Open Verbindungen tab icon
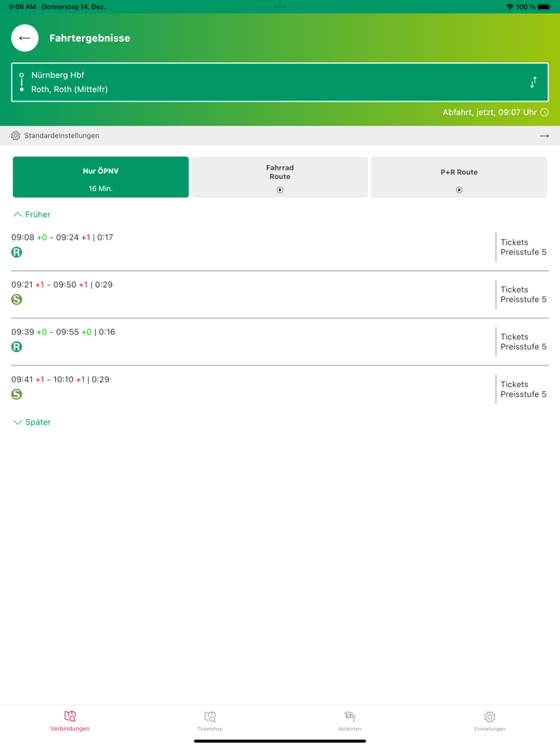 70,716
